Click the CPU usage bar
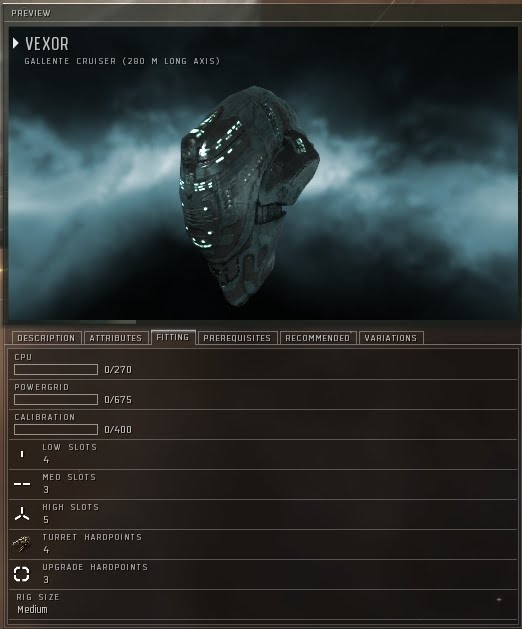The width and height of the screenshot is (522, 629). click(x=56, y=369)
